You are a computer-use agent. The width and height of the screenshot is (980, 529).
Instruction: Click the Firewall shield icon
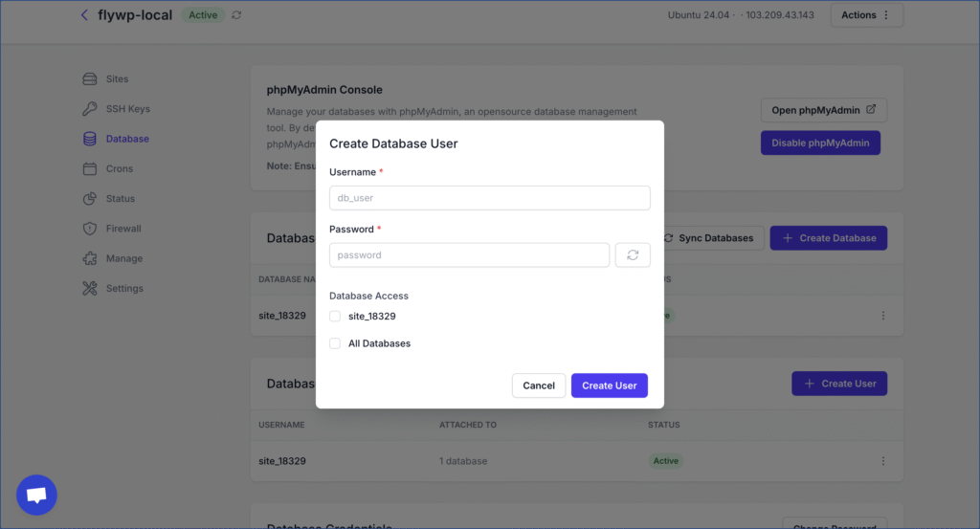[90, 229]
